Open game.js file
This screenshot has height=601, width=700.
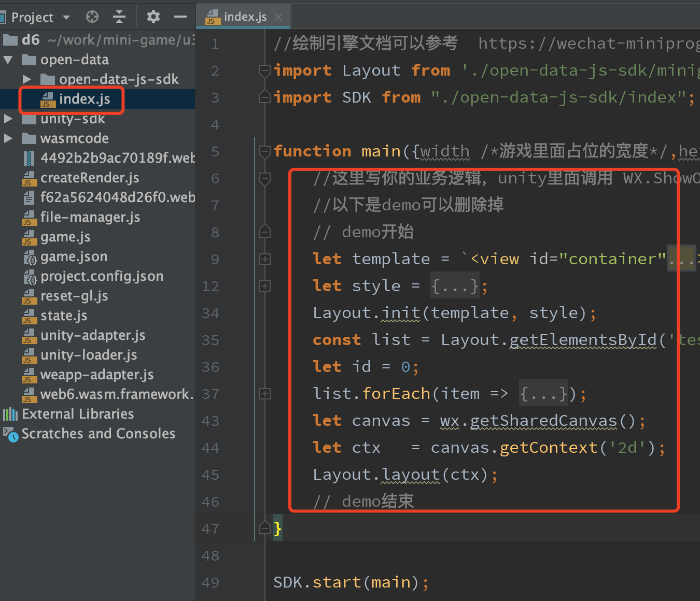coord(65,237)
